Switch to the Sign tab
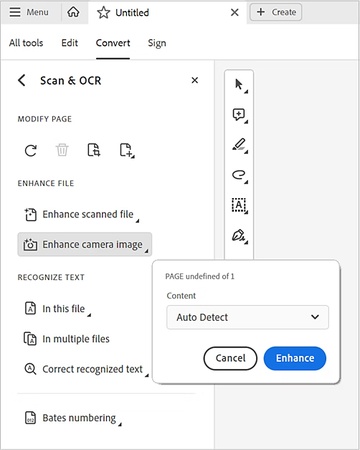Screen dimensions: 360x450 point(157,43)
